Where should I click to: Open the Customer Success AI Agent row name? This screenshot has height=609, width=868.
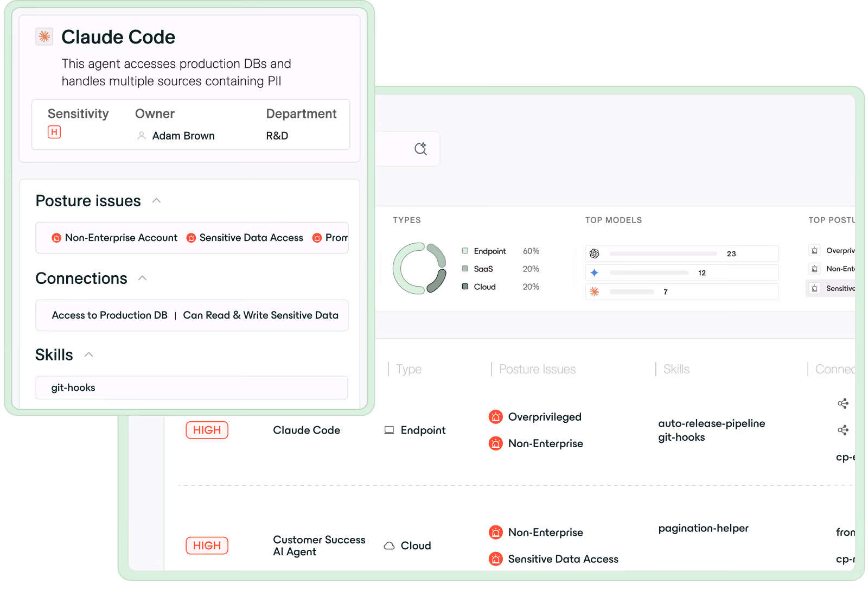(x=319, y=545)
